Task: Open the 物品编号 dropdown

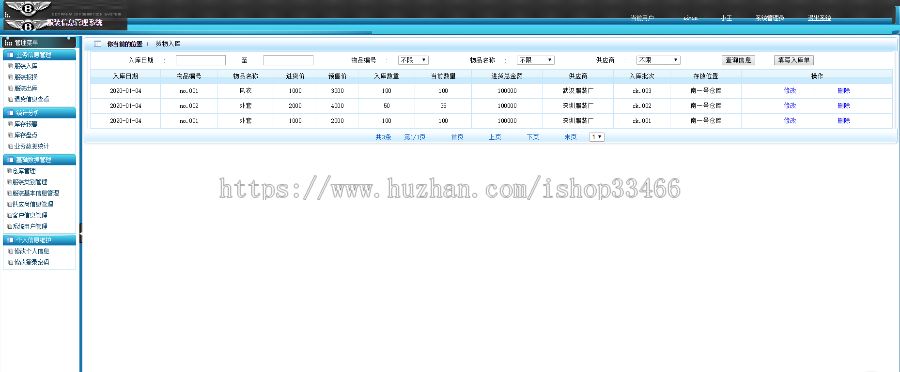Action: [x=413, y=60]
